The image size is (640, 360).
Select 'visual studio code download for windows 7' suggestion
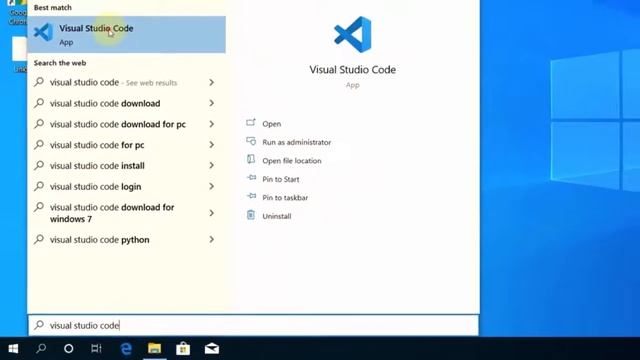pyautogui.click(x=126, y=213)
